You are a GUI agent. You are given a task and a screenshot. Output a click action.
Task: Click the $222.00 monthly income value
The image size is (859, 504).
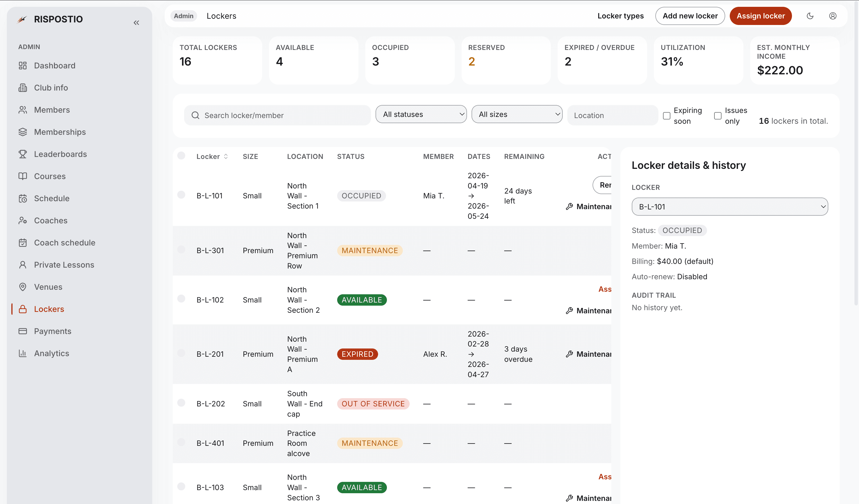(780, 70)
